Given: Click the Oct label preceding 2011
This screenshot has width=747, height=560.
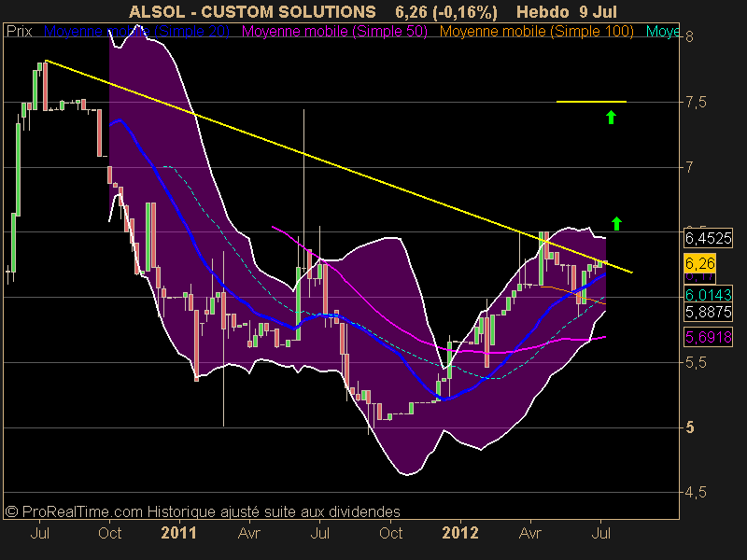Looking at the screenshot, I should click(x=109, y=533).
